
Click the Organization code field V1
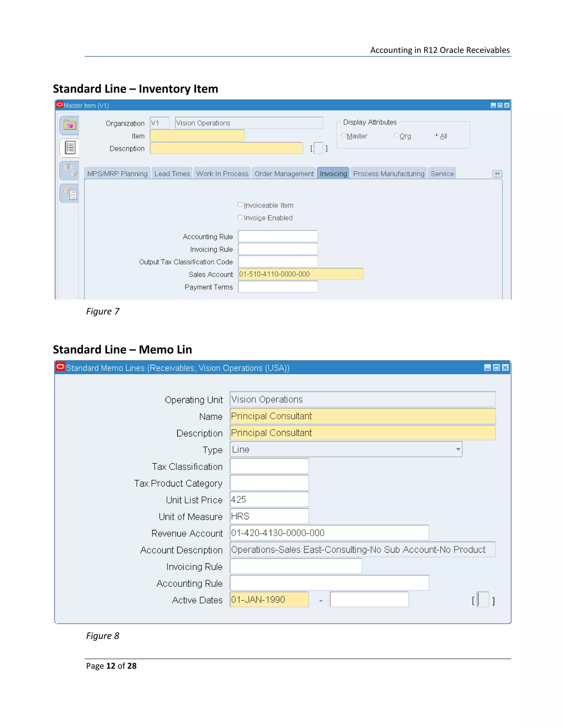coord(159,123)
